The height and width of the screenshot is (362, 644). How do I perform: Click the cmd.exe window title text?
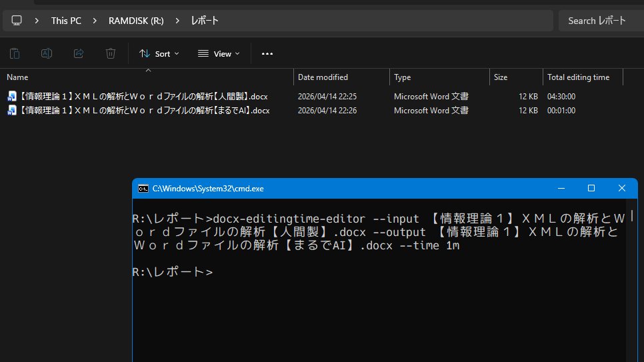[208, 189]
